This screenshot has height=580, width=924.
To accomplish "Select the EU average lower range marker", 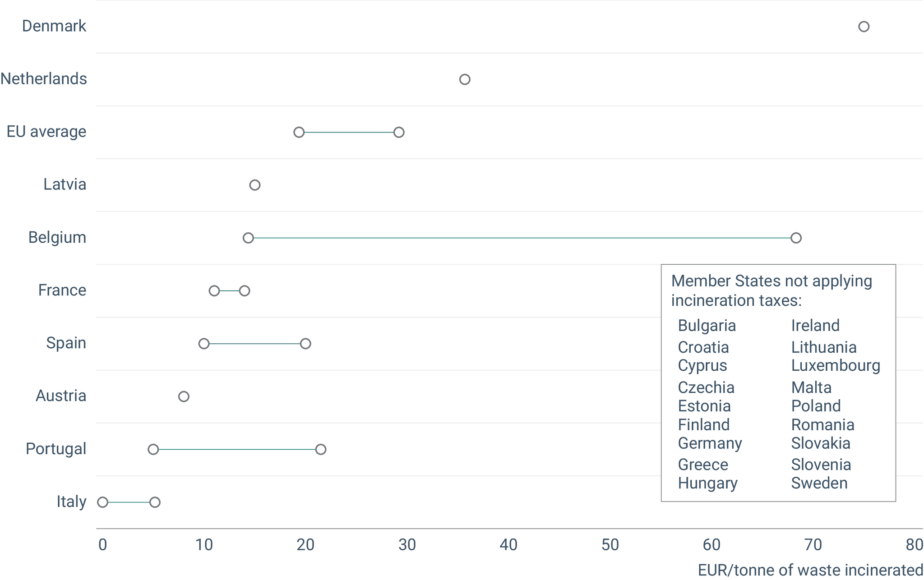I will [x=299, y=132].
